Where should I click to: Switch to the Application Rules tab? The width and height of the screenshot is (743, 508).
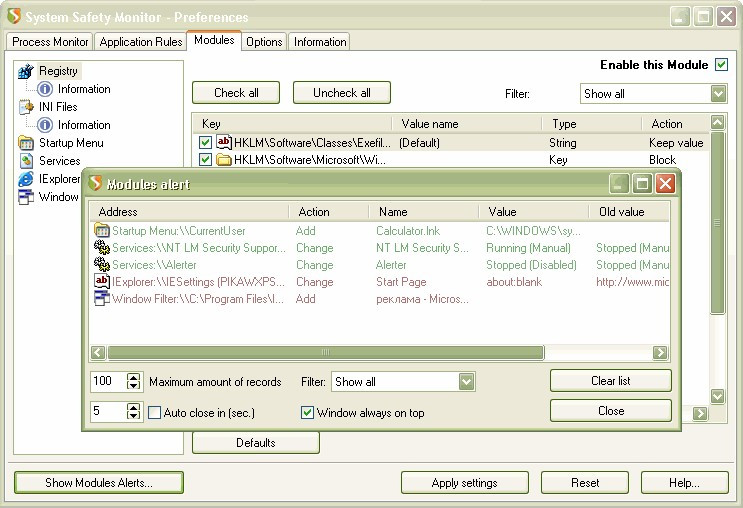(141, 42)
